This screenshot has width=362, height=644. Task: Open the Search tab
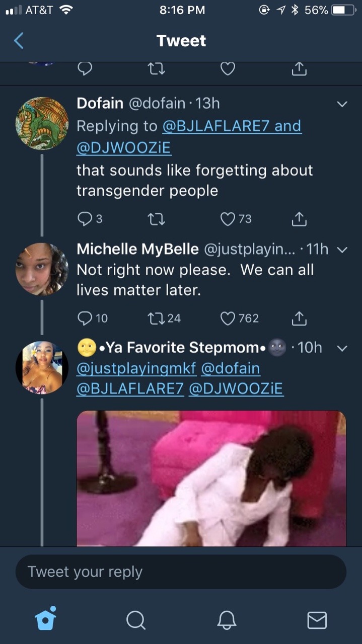[136, 620]
